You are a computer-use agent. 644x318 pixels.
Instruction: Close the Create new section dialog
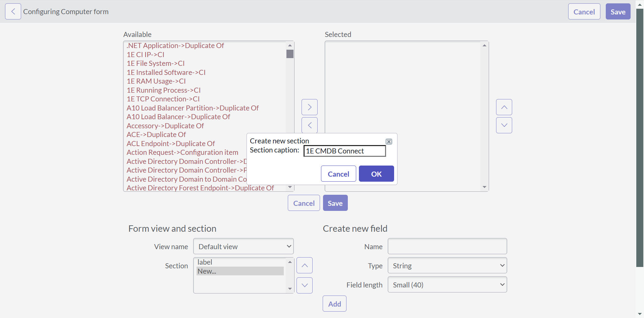pos(389,142)
